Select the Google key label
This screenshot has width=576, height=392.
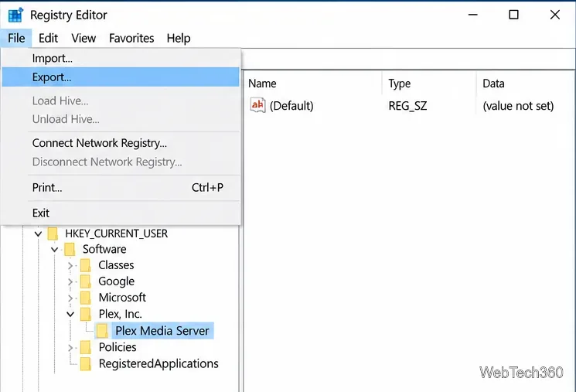(117, 281)
